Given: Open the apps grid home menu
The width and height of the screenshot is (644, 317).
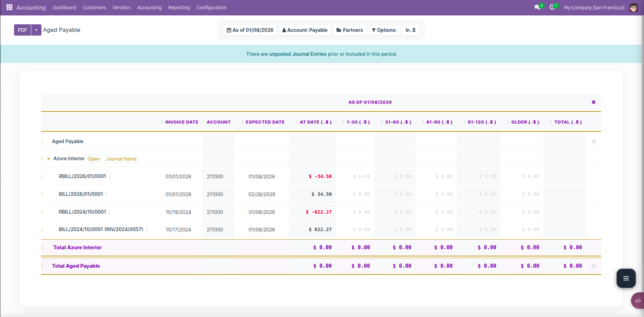Looking at the screenshot, I should pos(9,7).
